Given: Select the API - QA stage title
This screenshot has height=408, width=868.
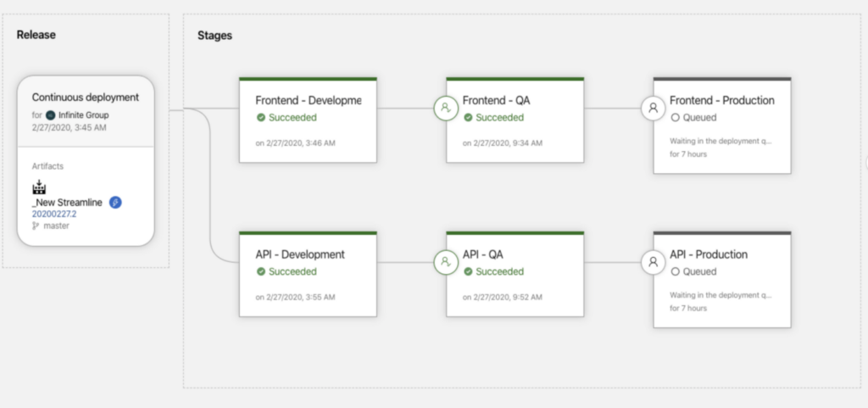Looking at the screenshot, I should click(482, 254).
